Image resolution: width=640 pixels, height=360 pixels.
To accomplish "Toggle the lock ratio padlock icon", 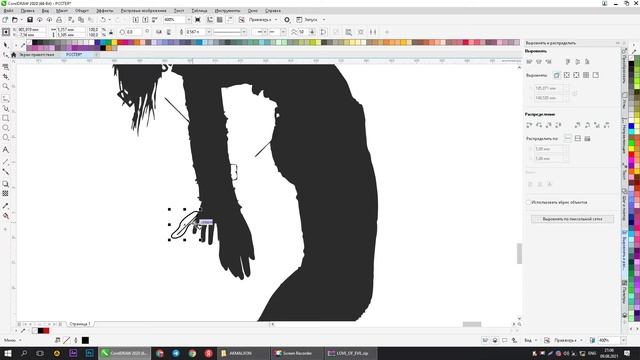I will [111, 32].
